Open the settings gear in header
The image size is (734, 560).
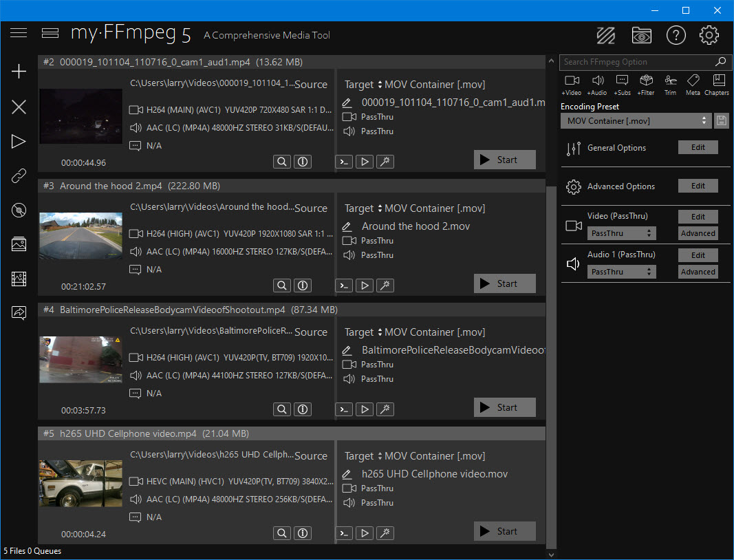709,35
